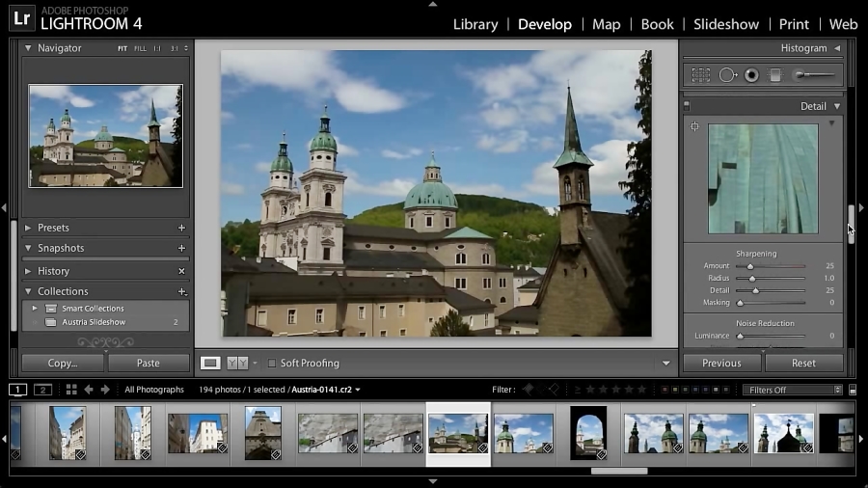Screen dimensions: 868x488
Task: Filter photos by flagged status flag icon
Action: (528, 390)
